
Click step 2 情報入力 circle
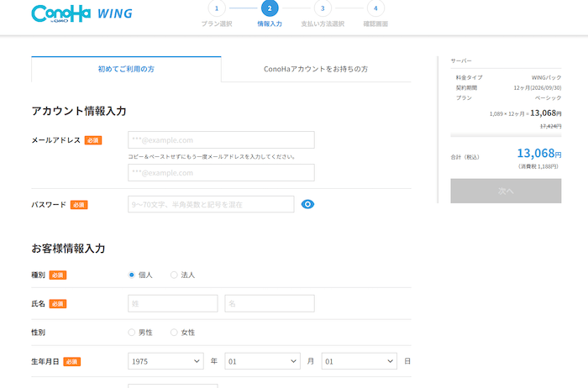270,8
